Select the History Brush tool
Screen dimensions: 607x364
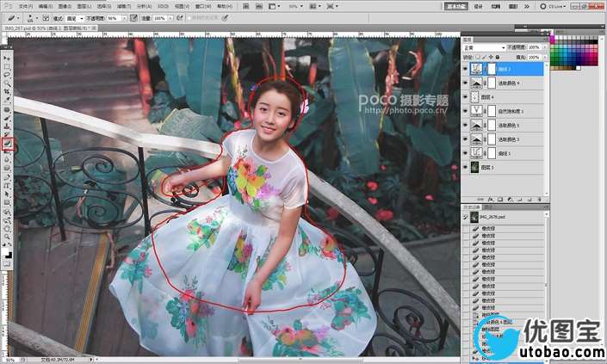tap(7, 134)
